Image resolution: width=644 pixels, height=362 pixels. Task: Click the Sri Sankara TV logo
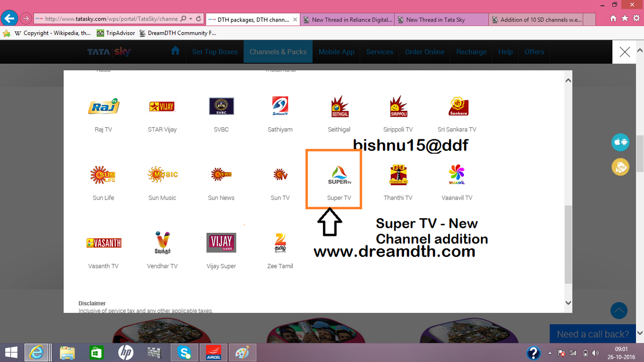[x=458, y=106]
